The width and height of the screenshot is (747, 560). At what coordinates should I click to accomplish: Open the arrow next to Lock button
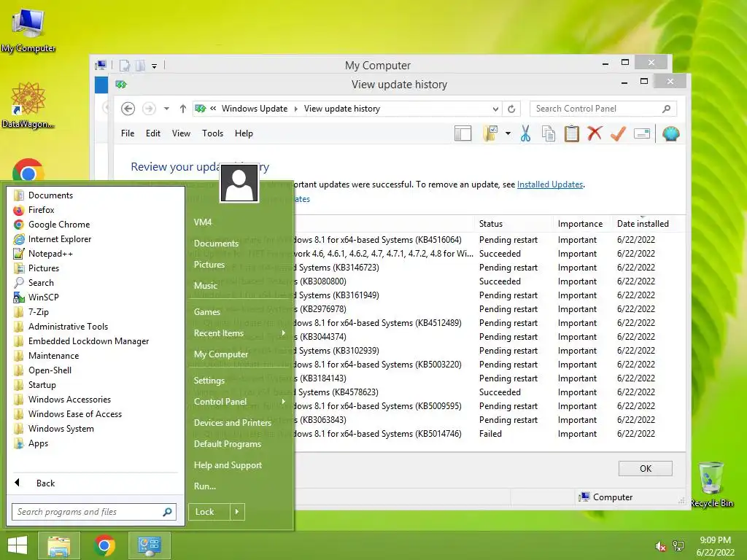click(x=237, y=512)
